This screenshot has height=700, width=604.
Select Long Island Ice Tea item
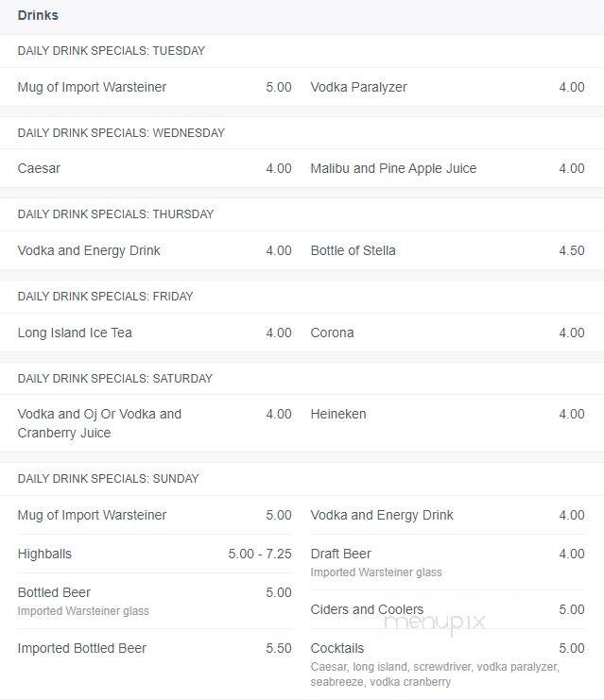tap(155, 333)
